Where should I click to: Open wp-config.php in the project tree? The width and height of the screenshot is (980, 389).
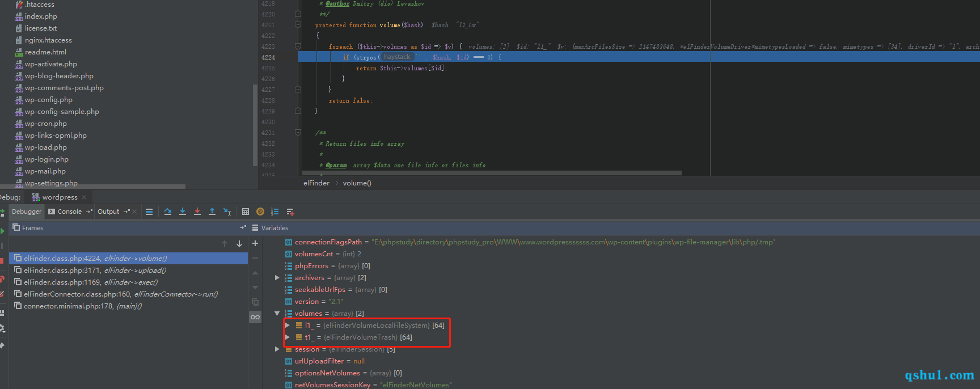[48, 100]
